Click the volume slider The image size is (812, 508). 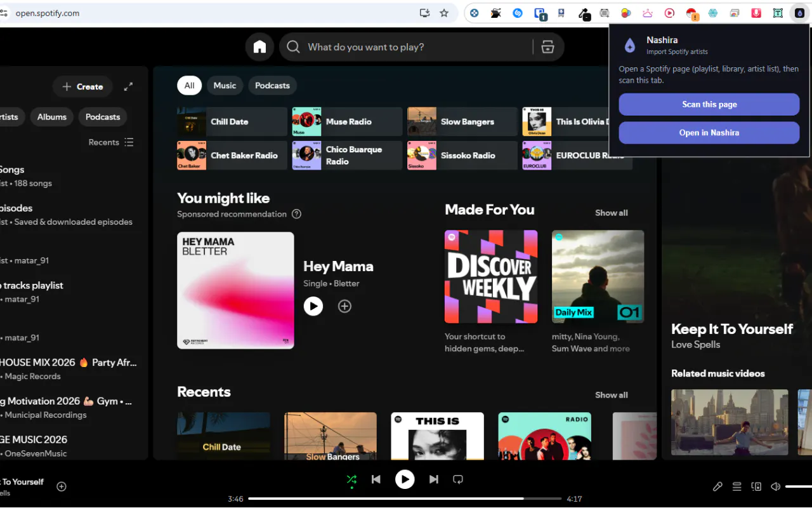click(x=799, y=486)
